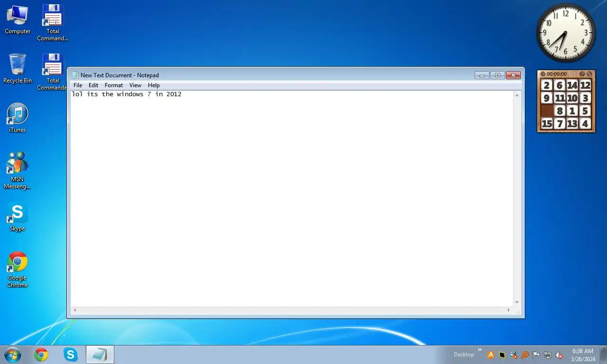Click inside the Notepad text area
The height and width of the screenshot is (364, 607).
(x=292, y=199)
